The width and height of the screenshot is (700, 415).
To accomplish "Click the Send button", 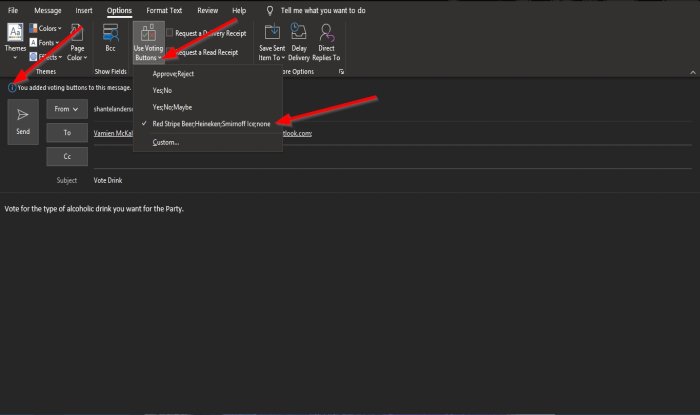I will click(23, 122).
